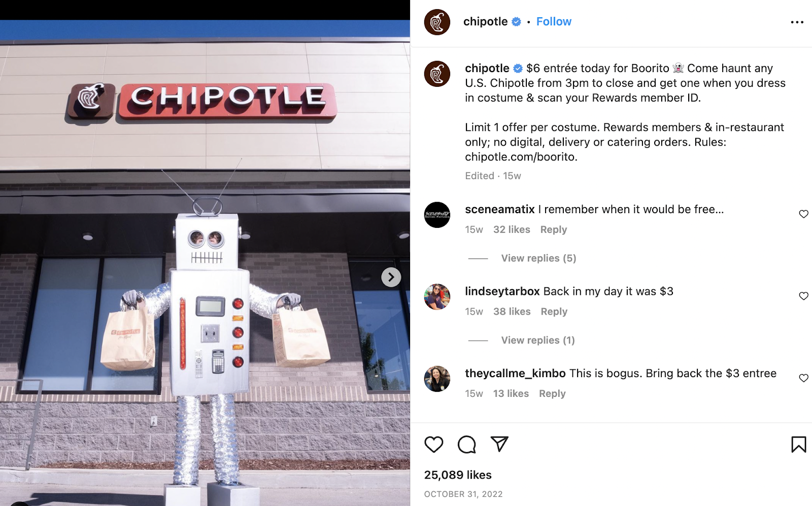View the 25,089 likes list
The image size is (812, 506).
tap(458, 475)
